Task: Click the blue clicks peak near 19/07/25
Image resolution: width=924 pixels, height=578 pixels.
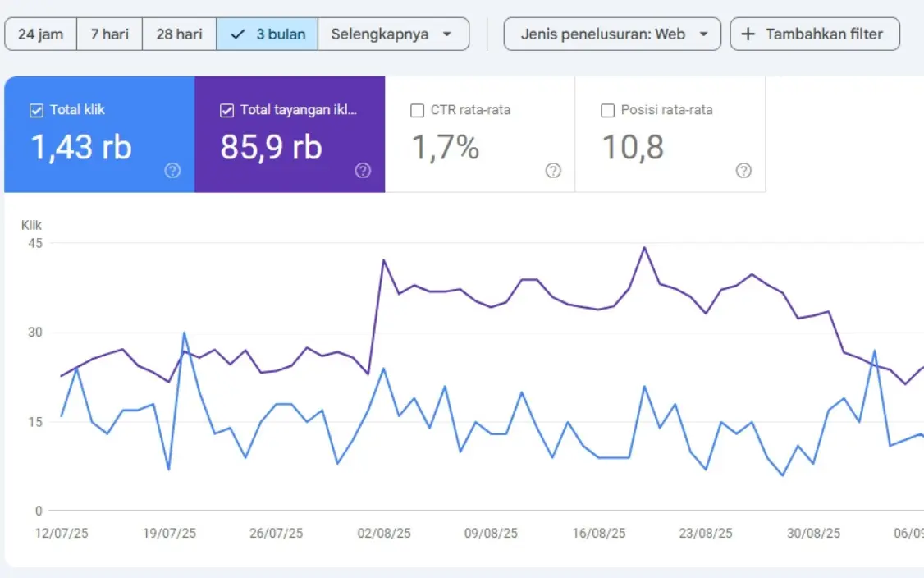Action: coord(184,333)
